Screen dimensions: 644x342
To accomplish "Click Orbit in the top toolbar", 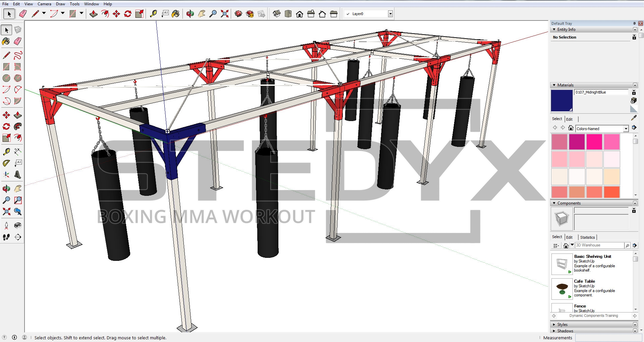I will pos(190,14).
